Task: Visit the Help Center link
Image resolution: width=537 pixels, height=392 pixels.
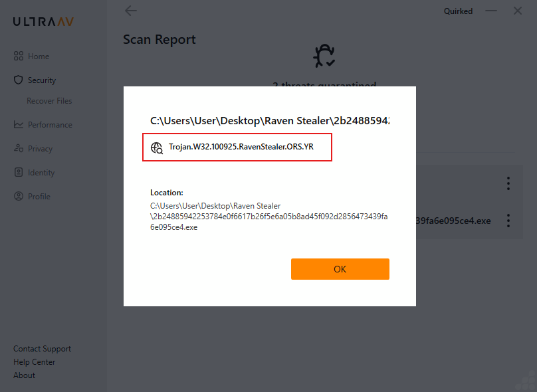Action: click(x=35, y=362)
